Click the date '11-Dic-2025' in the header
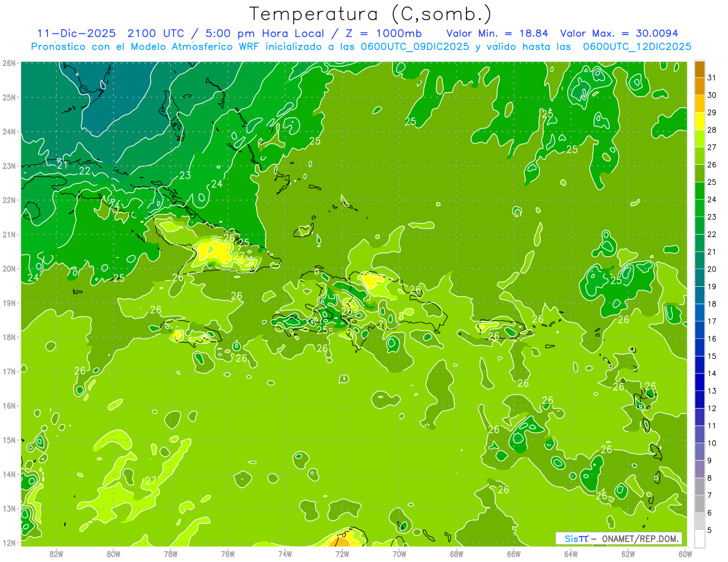Viewport: 728px width, 562px height. [x=76, y=33]
